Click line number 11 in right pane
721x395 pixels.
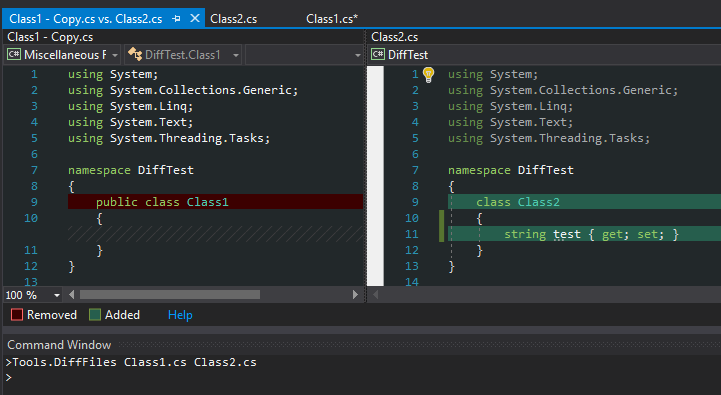412,234
